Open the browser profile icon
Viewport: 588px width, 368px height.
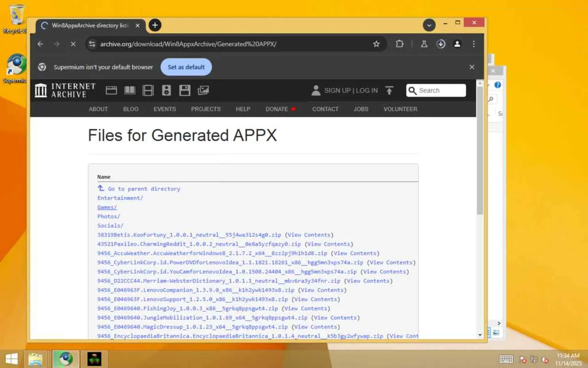[x=457, y=44]
